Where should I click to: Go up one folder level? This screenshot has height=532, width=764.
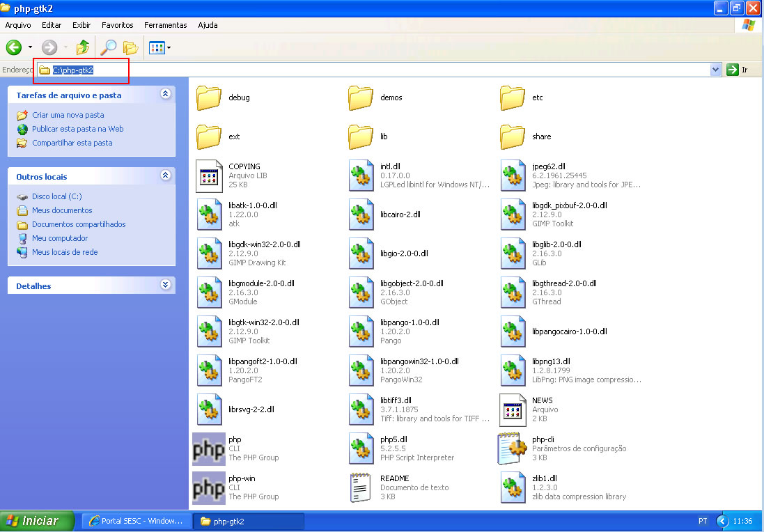[82, 47]
